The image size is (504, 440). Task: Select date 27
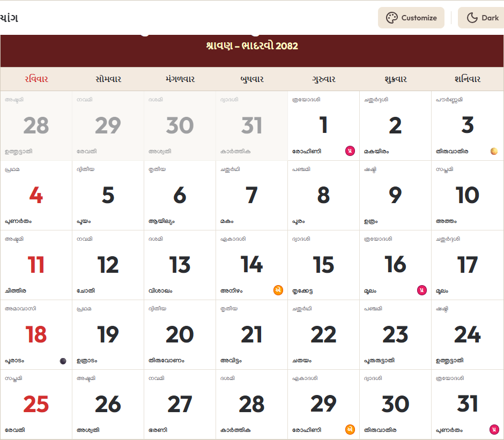180,404
